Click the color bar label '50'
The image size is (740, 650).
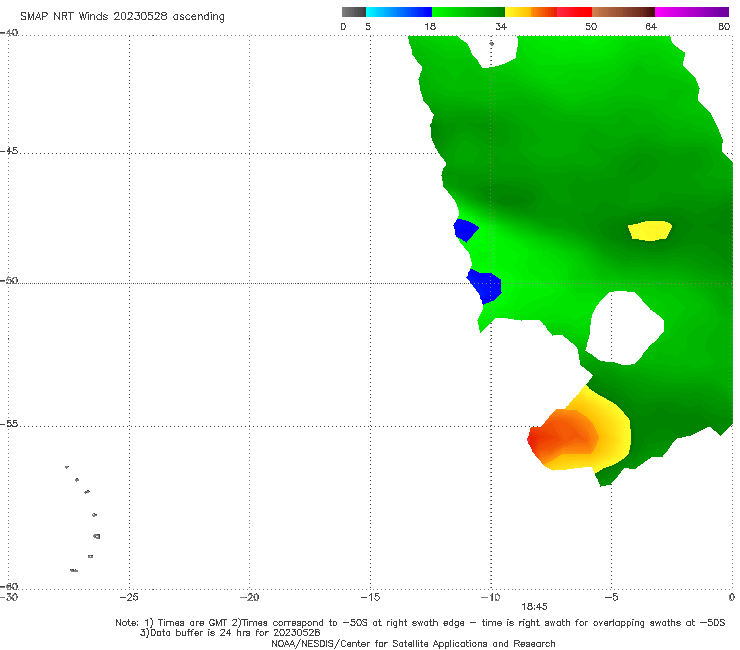pos(591,26)
